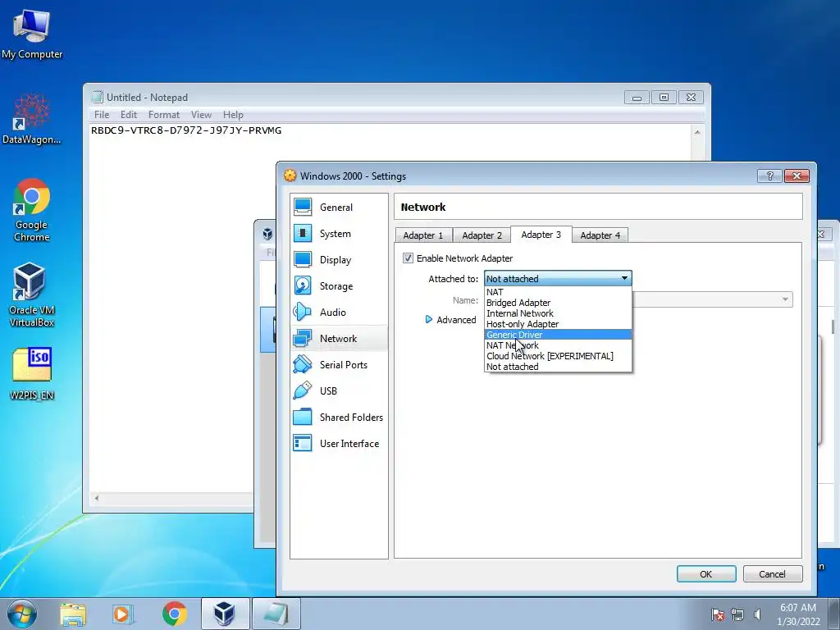Click the DataWagon desktop shortcut

32,119
